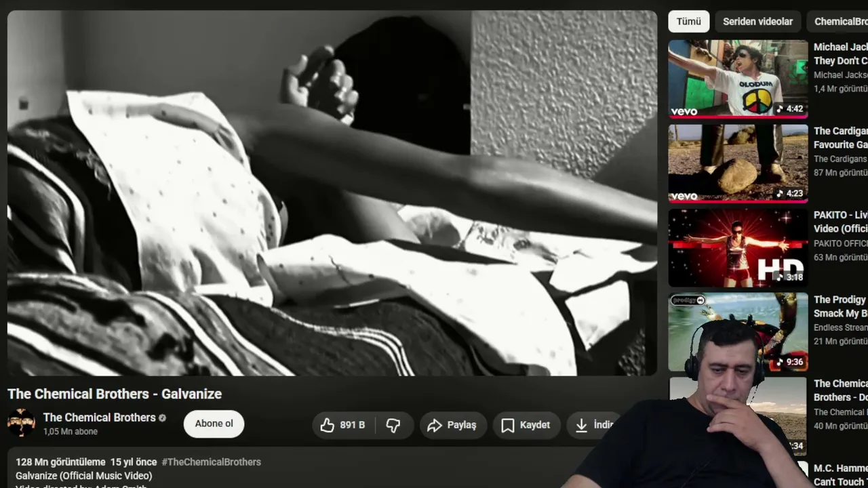
Task: Open the PAKITO video thumbnail (3:18)
Action: [738, 247]
